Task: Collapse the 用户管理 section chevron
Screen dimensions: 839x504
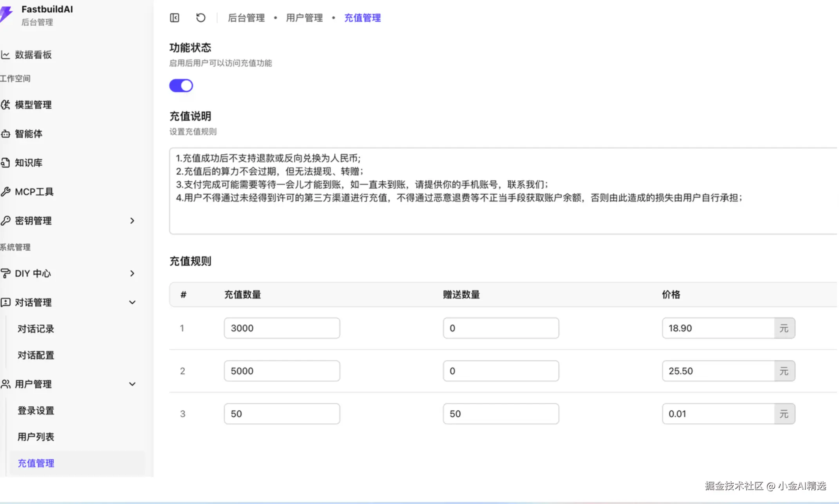Action: click(132, 384)
